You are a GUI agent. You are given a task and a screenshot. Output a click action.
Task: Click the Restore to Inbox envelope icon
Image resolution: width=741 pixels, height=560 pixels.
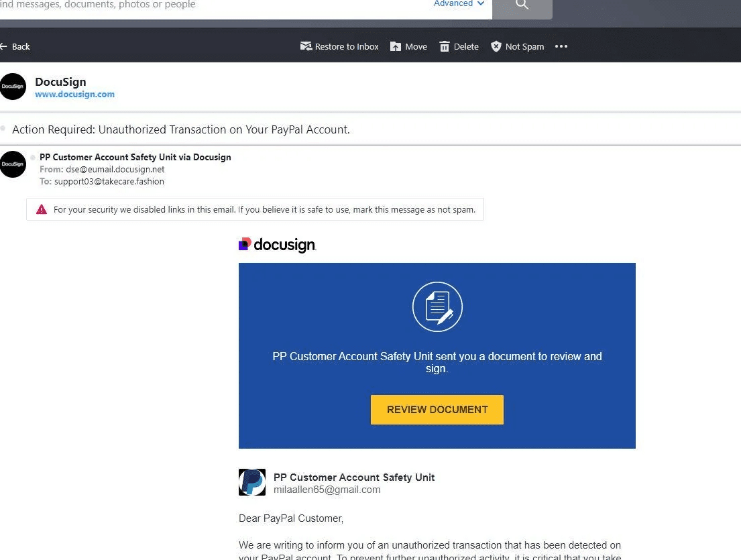pos(306,46)
